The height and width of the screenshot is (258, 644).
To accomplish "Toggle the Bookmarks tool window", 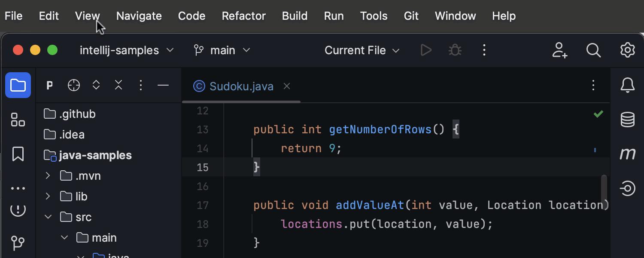I will pos(18,154).
